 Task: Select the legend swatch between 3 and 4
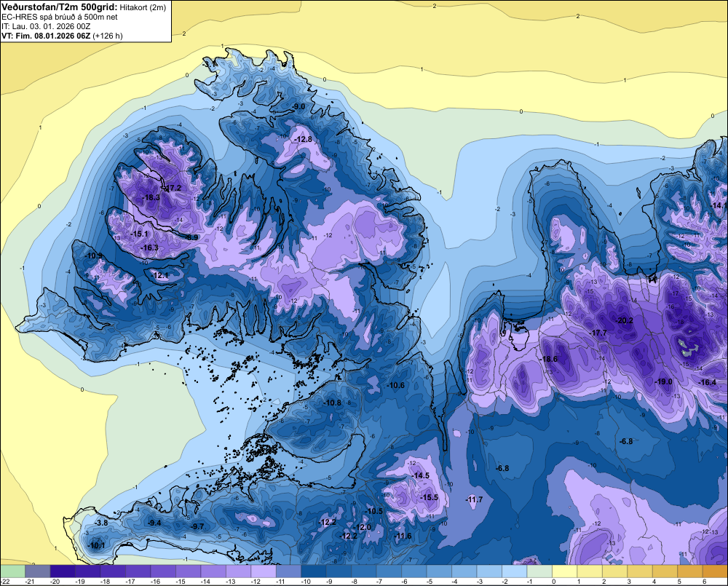[x=640, y=571]
